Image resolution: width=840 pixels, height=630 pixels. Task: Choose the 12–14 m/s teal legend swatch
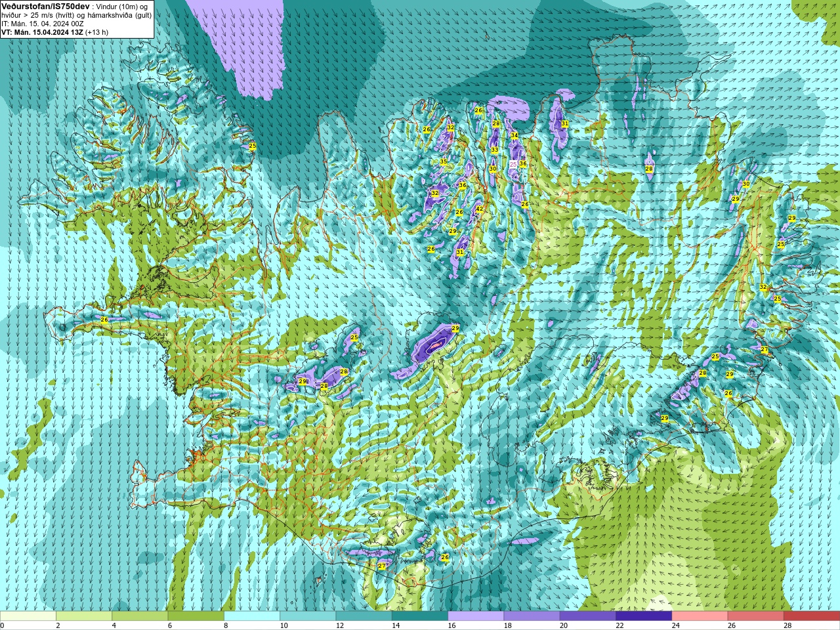[364, 616]
